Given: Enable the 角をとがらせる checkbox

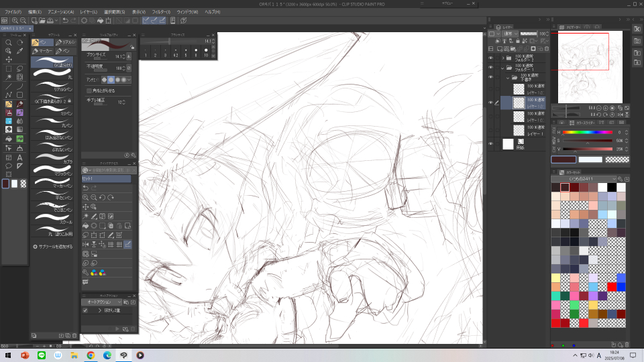Looking at the screenshot, I should [x=89, y=90].
